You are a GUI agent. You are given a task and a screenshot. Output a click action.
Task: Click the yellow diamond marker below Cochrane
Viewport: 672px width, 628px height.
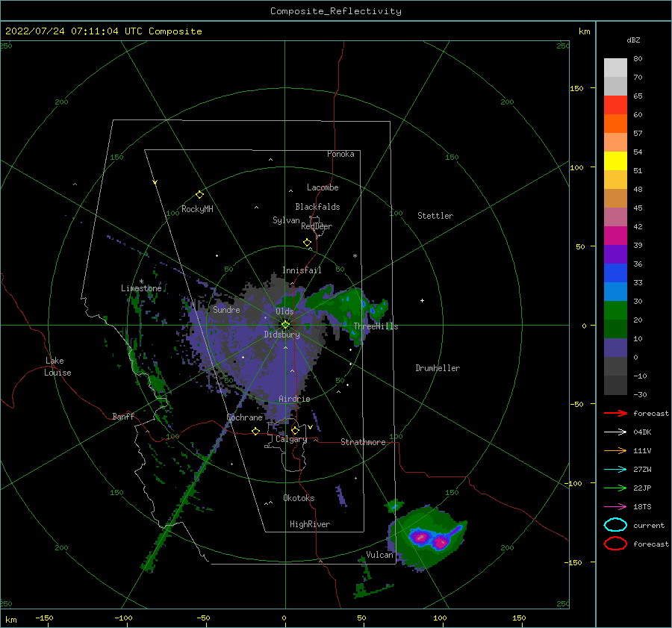[256, 431]
